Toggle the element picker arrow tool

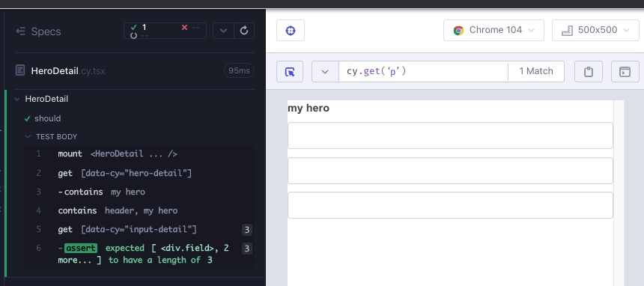pyautogui.click(x=290, y=72)
